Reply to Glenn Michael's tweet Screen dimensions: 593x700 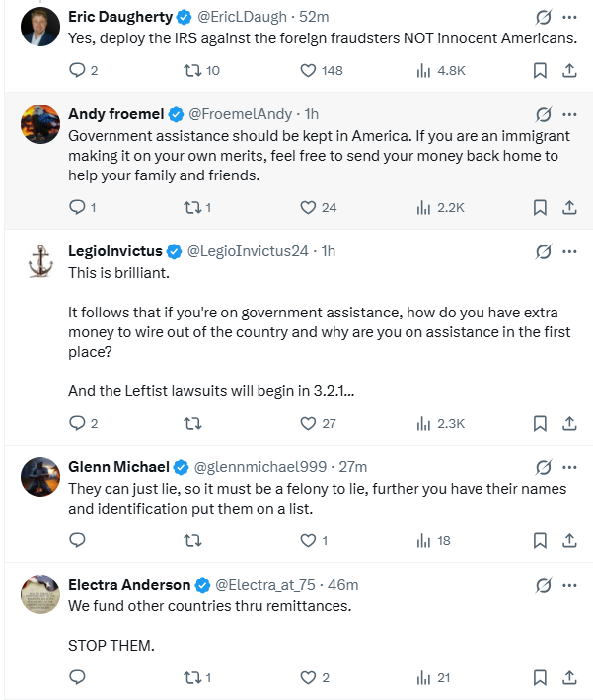(x=78, y=540)
